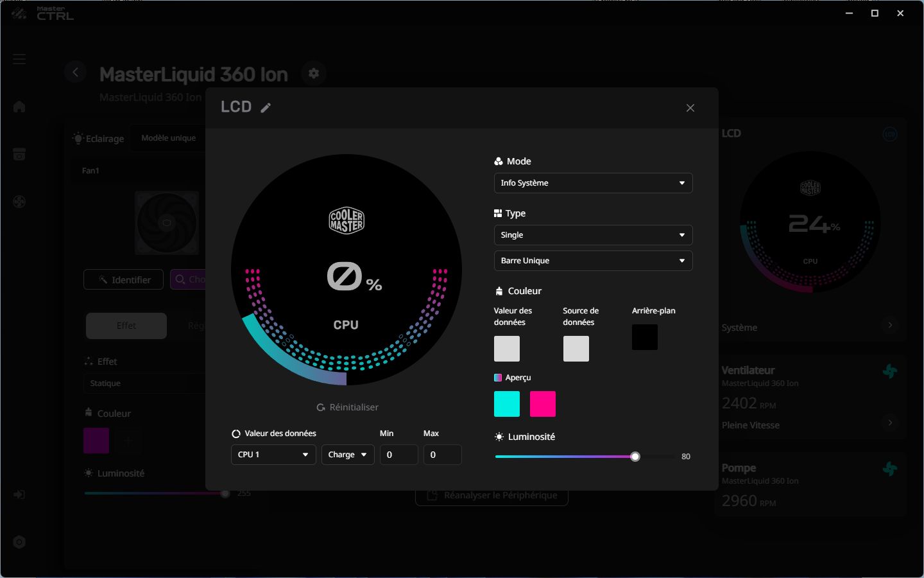The height and width of the screenshot is (578, 924).
Task: Click the Max value input field
Action: pyautogui.click(x=442, y=455)
